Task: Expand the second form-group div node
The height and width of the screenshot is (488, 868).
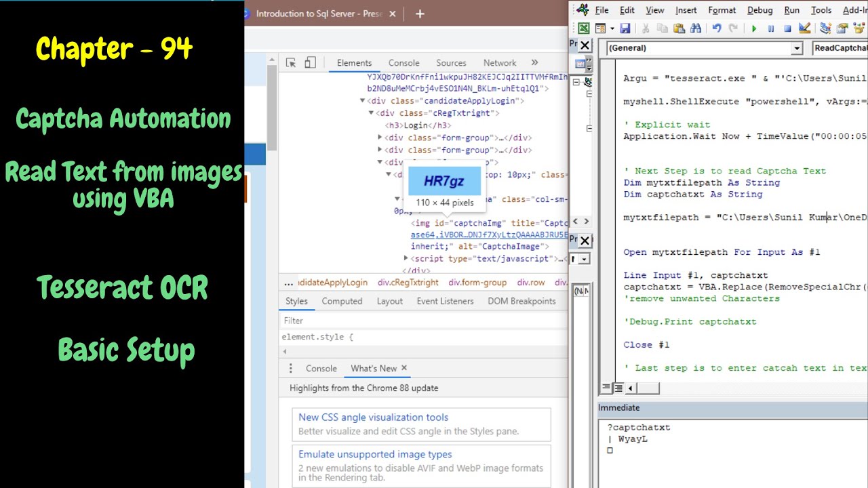Action: pyautogui.click(x=380, y=150)
